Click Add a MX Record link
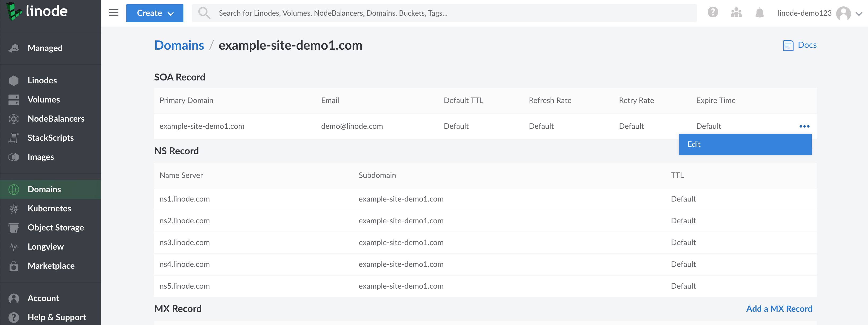The width and height of the screenshot is (868, 325). (x=779, y=309)
